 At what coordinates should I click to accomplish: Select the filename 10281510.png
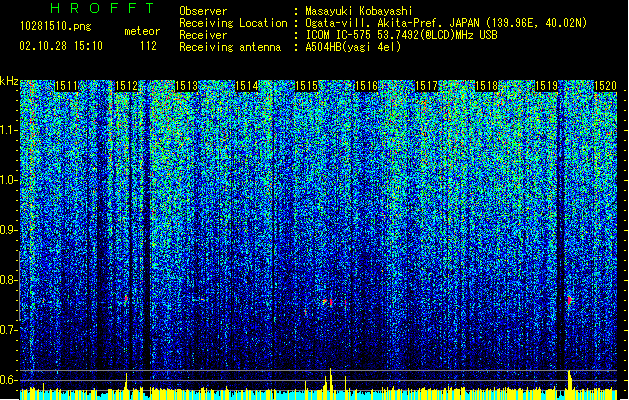[x=55, y=27]
